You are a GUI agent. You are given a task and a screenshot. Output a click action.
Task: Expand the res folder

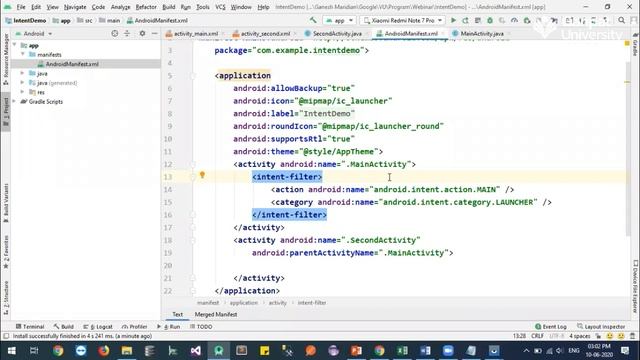click(23, 92)
